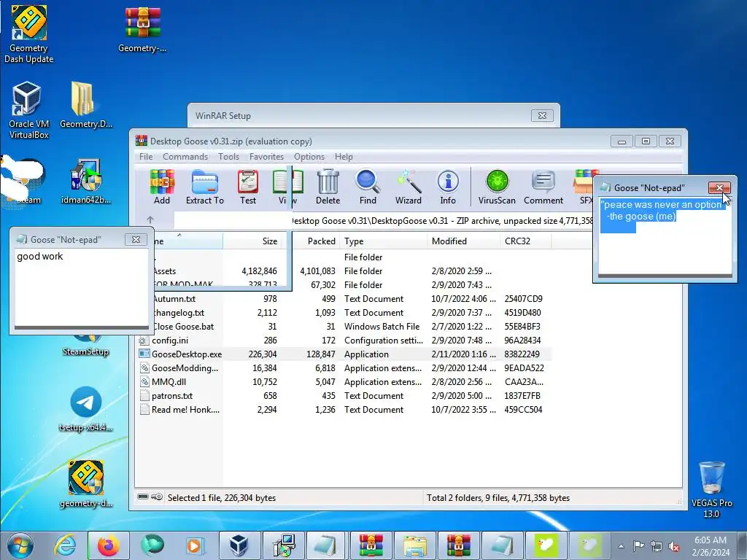The height and width of the screenshot is (560, 747).
Task: Run VirusScan from the WinRAR toolbar
Action: [x=497, y=187]
